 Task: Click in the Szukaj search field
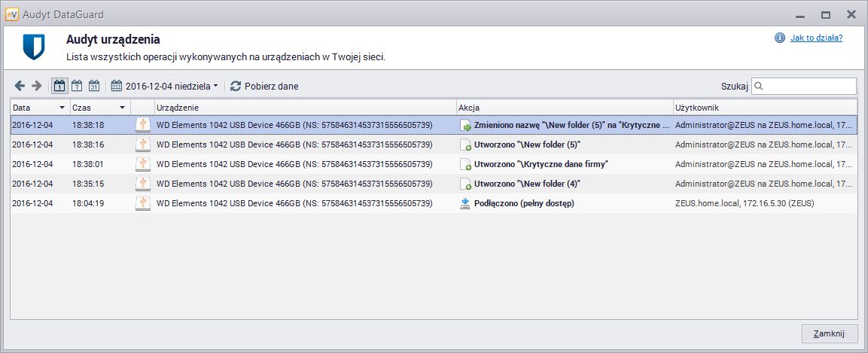[804, 87]
